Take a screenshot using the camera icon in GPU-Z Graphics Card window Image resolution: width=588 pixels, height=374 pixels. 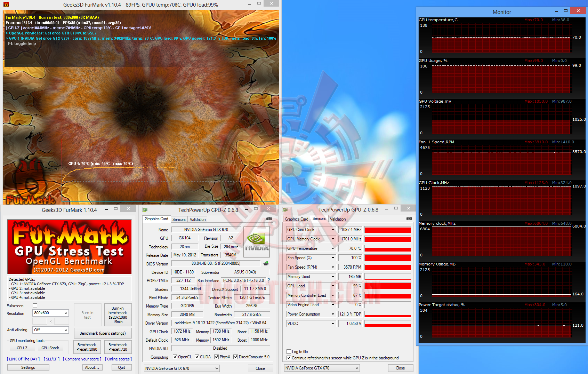tap(269, 219)
